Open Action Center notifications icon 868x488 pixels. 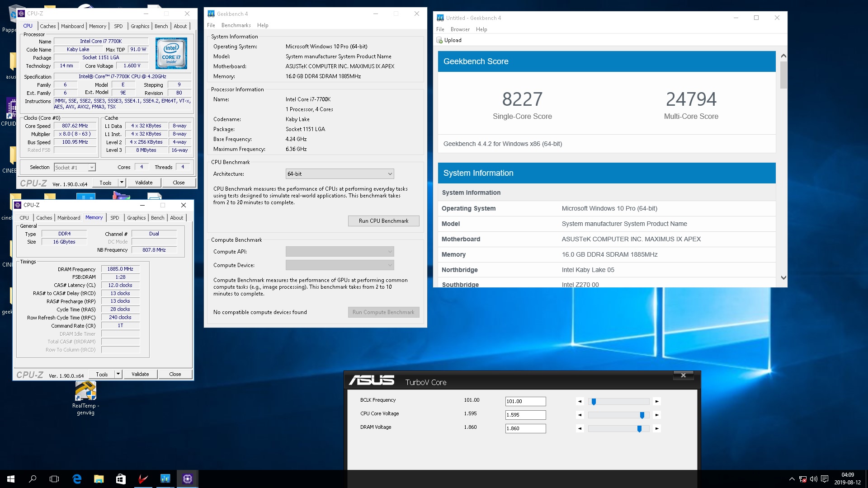tap(825, 479)
